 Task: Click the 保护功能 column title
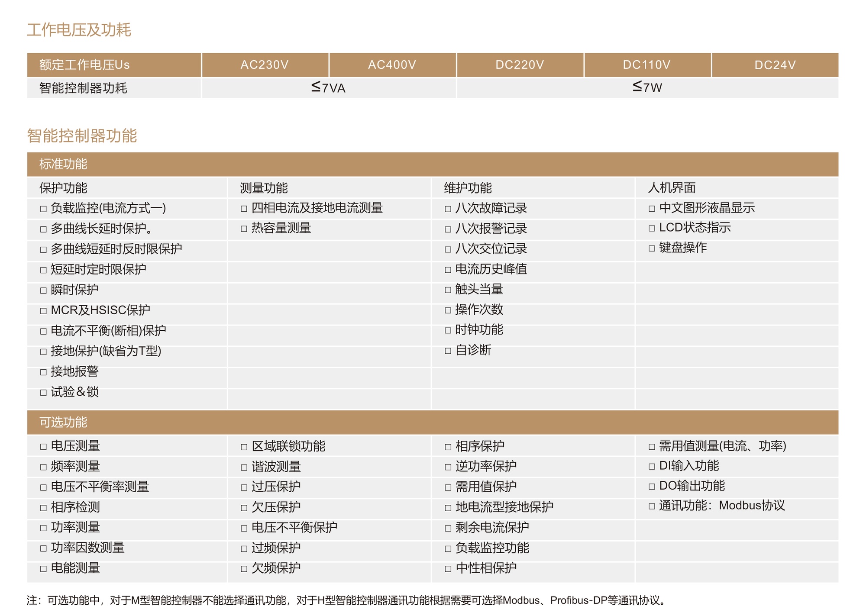coord(63,188)
